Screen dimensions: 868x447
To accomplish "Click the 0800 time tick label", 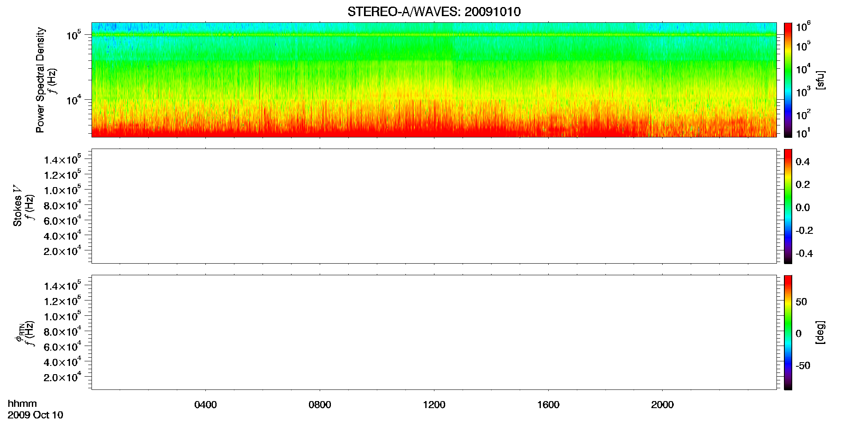I will (x=320, y=405).
